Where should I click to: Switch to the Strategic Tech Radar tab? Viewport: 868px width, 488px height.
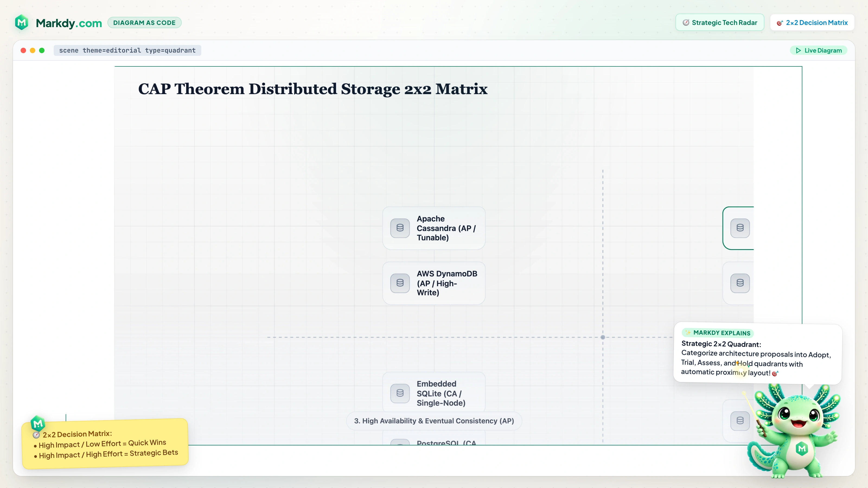pyautogui.click(x=720, y=23)
